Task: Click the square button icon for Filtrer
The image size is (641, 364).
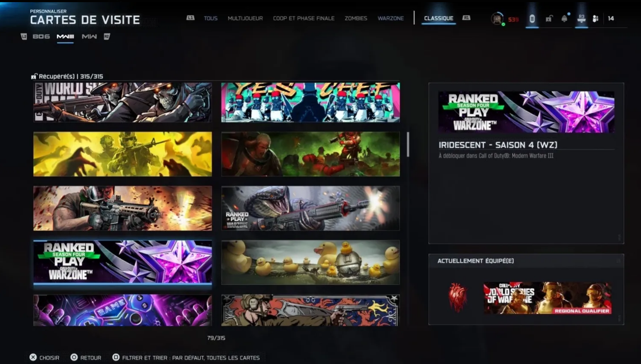Action: coord(116,357)
